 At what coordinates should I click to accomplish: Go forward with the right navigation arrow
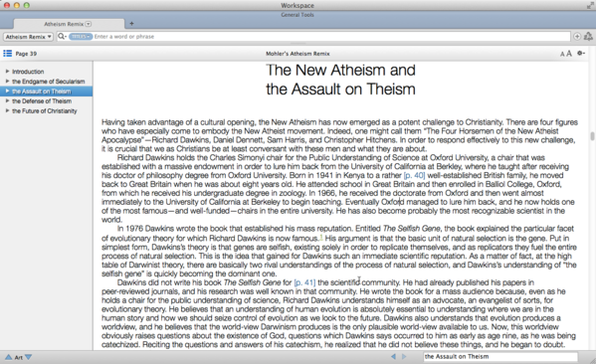pyautogui.click(x=404, y=356)
